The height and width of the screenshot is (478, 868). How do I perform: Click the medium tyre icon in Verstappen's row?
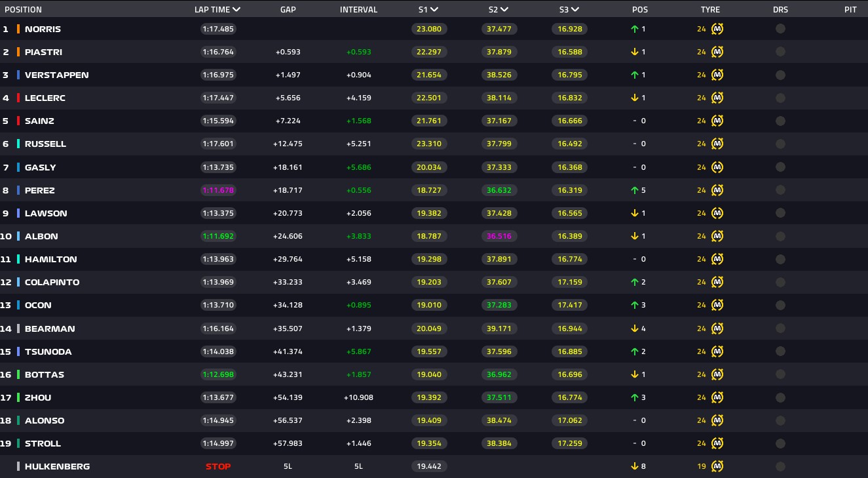[x=717, y=75]
